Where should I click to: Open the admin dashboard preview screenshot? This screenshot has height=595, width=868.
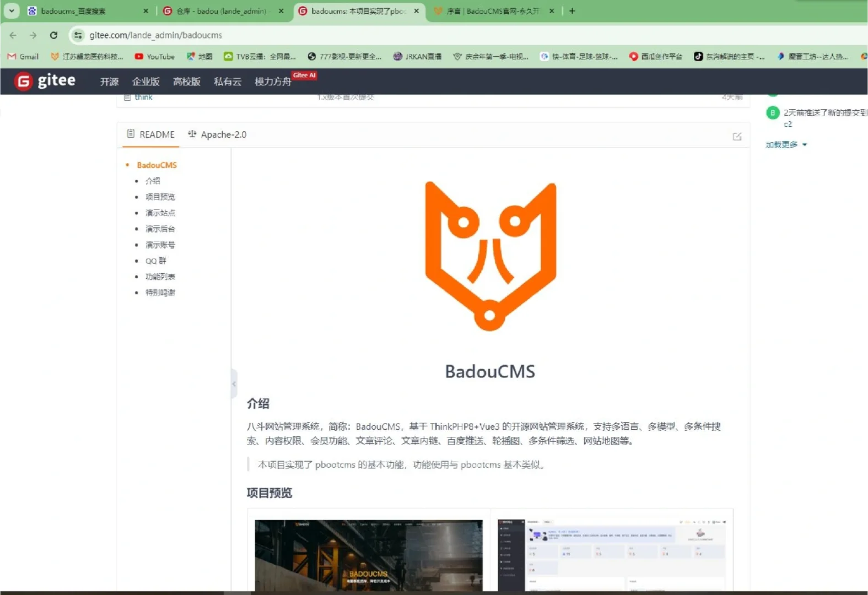tap(612, 555)
